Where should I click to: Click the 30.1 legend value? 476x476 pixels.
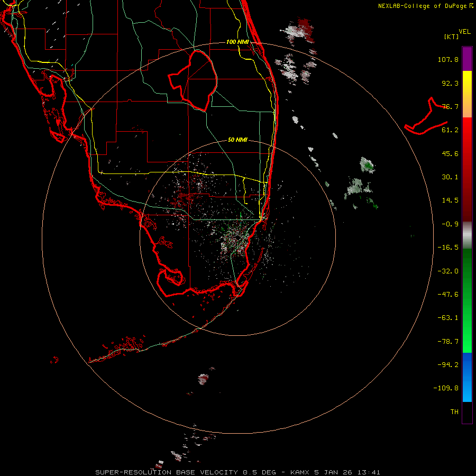click(x=450, y=177)
